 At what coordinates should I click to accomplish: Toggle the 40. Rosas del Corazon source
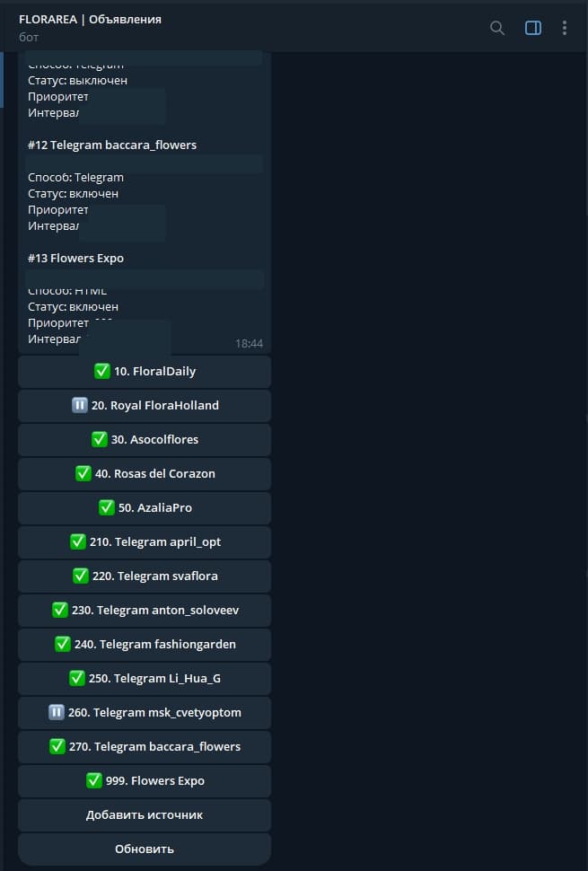tap(145, 474)
